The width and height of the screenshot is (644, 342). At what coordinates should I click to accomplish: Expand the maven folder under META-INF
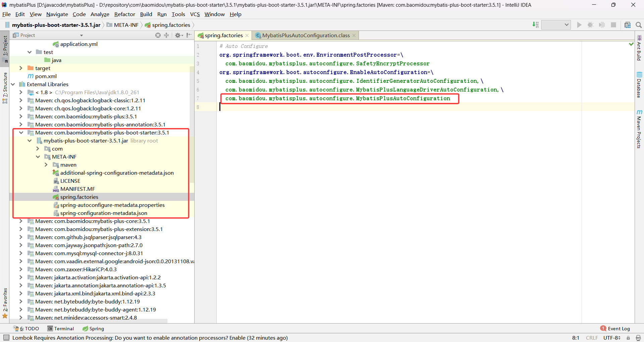(46, 165)
